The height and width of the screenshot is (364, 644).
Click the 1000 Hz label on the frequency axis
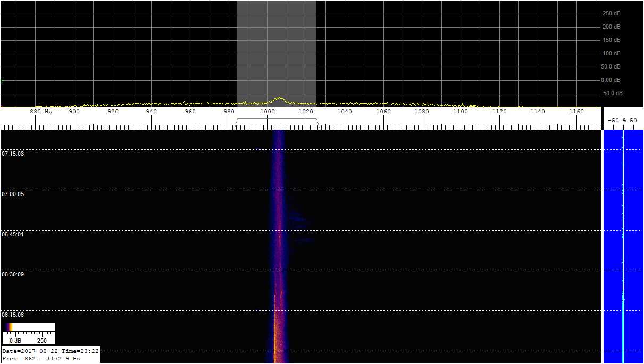[x=267, y=112]
